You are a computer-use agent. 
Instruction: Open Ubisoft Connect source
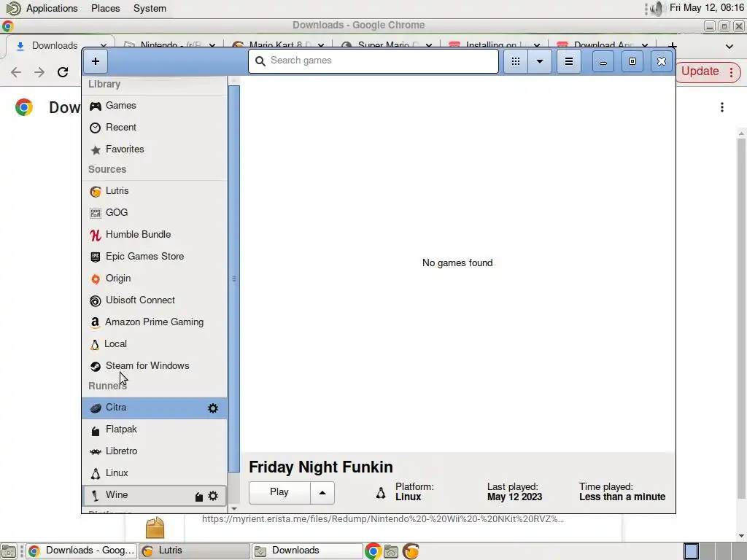click(x=155, y=300)
